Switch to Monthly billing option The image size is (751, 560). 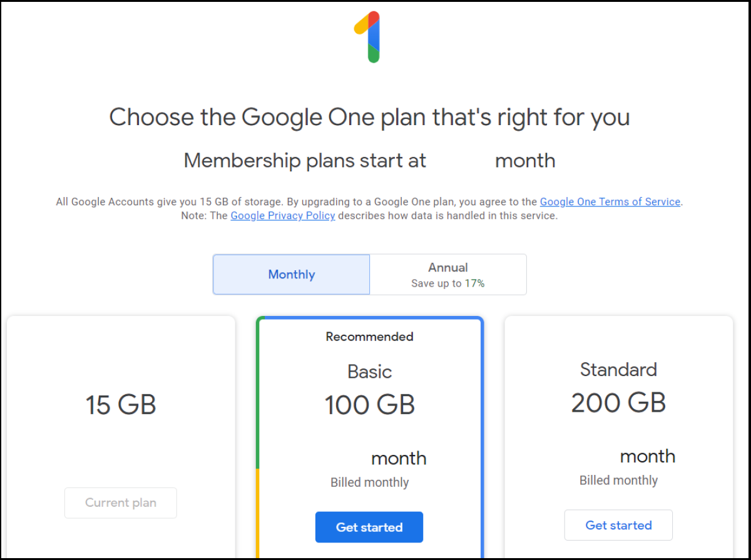291,274
